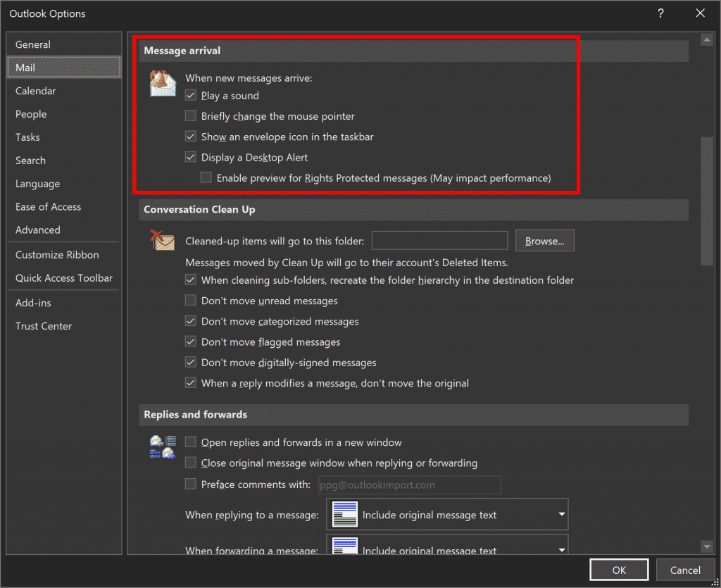The image size is (721, 588).
Task: Click the Preface comments text field
Action: [410, 484]
